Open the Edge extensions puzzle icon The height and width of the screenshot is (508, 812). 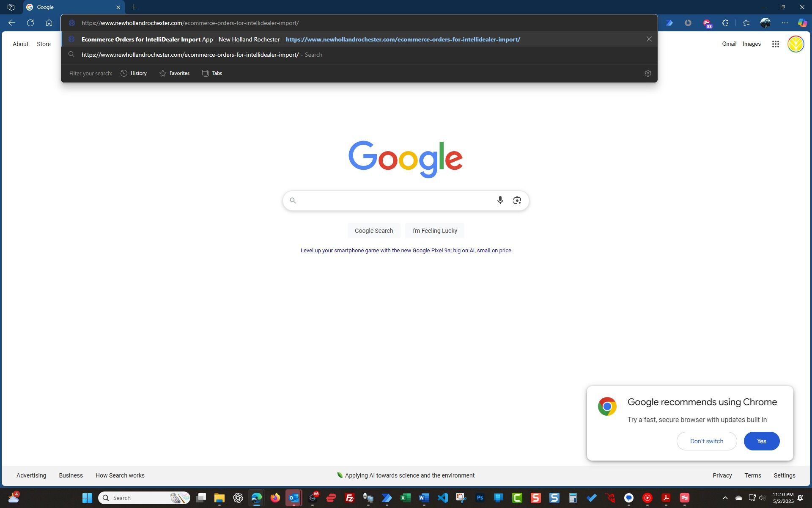[x=725, y=23]
